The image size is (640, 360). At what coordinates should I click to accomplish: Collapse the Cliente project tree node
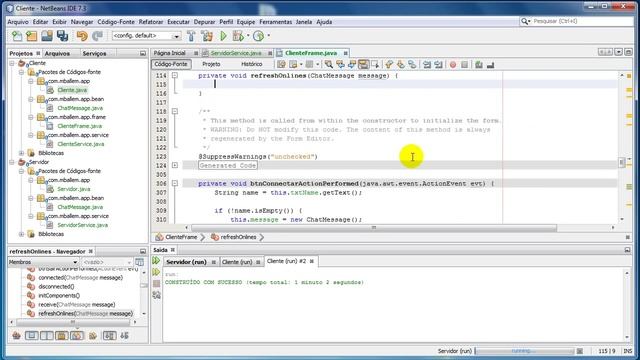pyautogui.click(x=12, y=63)
